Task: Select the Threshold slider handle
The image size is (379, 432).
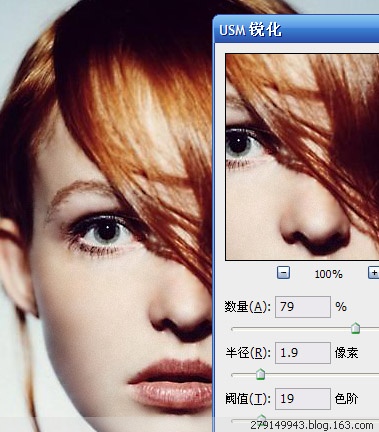Action: (262, 418)
